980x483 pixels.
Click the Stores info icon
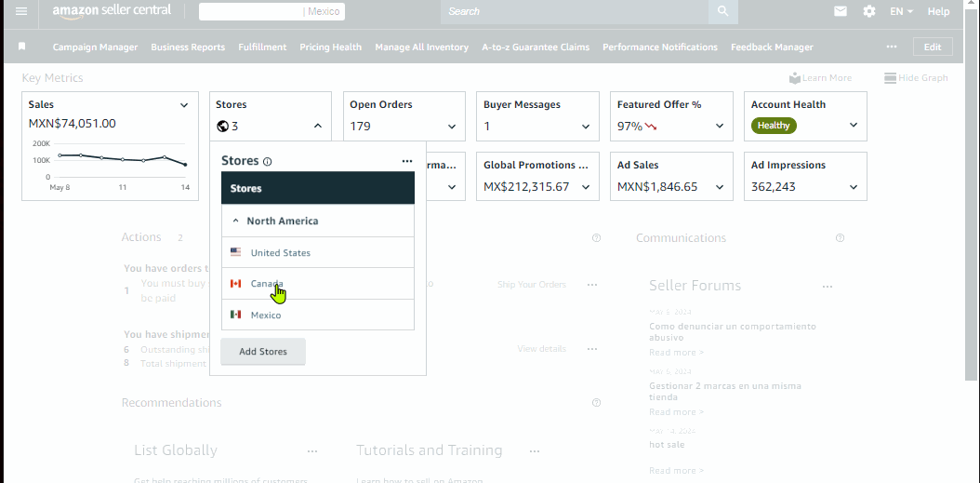pyautogui.click(x=268, y=161)
